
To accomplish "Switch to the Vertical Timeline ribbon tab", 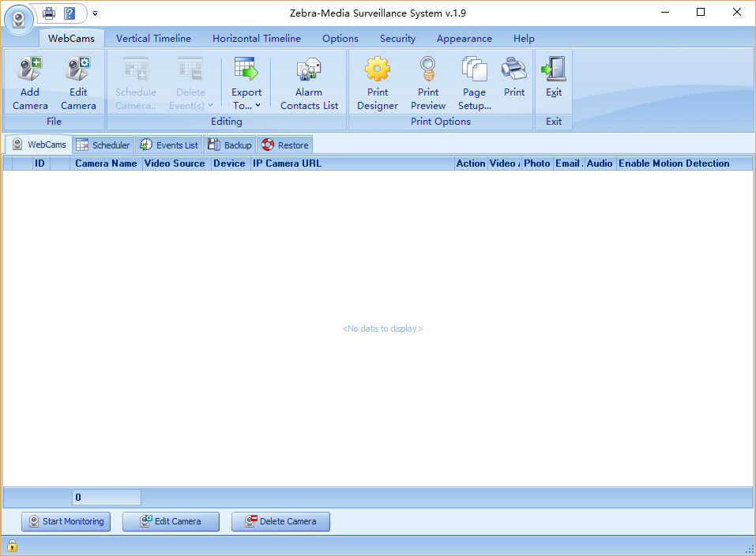I will [153, 38].
